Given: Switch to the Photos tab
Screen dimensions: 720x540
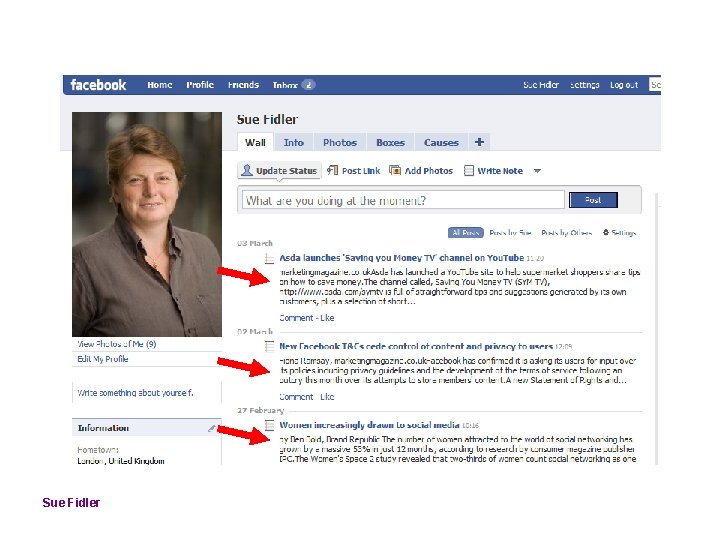Looking at the screenshot, I should tap(340, 142).
